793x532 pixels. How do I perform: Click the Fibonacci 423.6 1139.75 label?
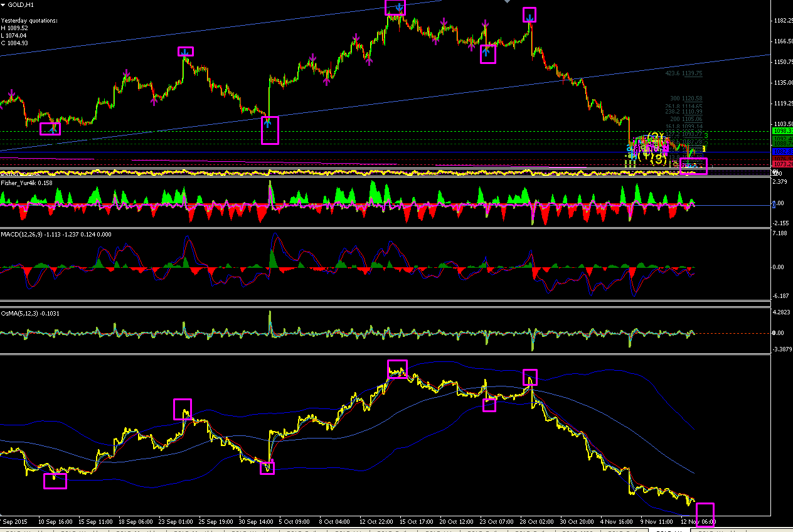[x=684, y=73]
